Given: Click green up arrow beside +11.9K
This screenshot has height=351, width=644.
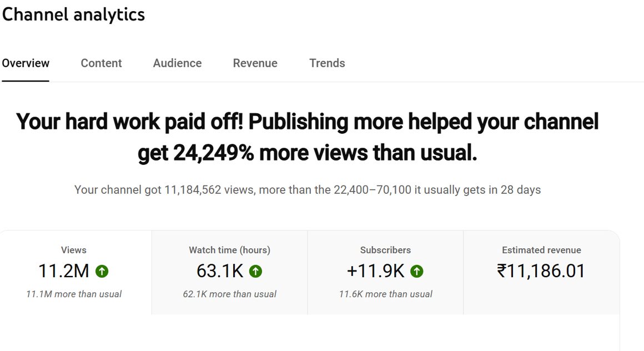Looking at the screenshot, I should (416, 271).
